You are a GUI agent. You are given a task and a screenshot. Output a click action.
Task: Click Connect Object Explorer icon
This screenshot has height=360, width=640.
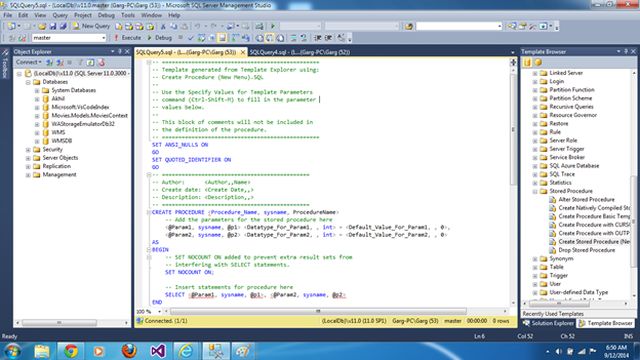click(49, 62)
